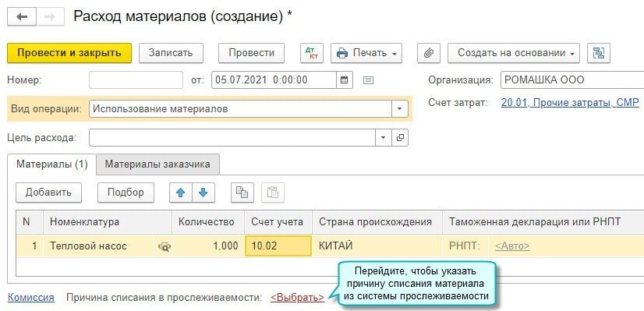Click Номенклатура column header
Image resolution: width=644 pixels, height=311 pixels.
click(x=107, y=222)
